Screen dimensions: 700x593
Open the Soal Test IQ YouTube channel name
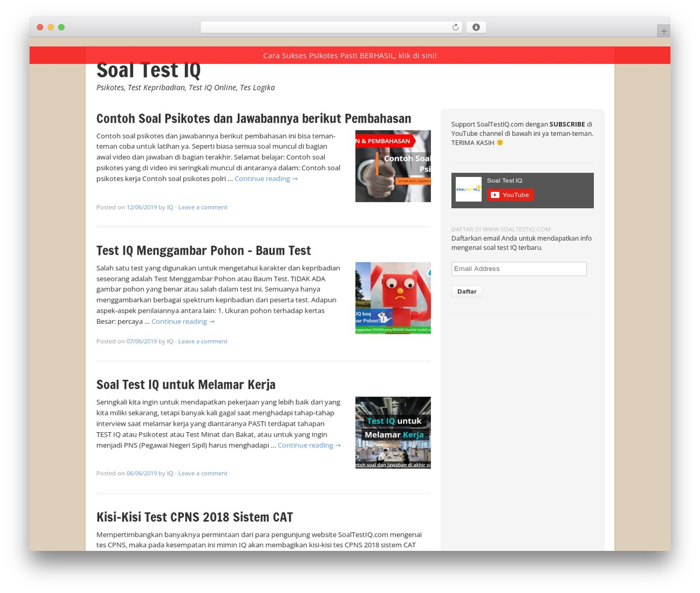504,181
